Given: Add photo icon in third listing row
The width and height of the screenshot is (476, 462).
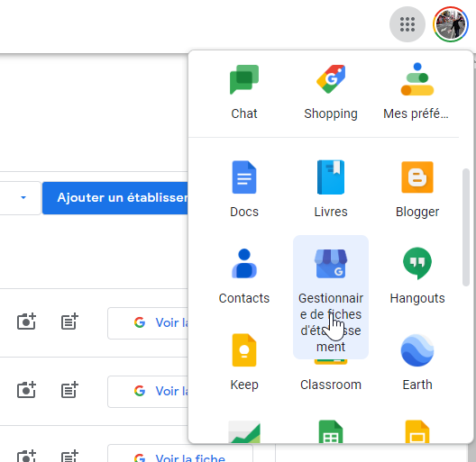Looking at the screenshot, I should 26,456.
